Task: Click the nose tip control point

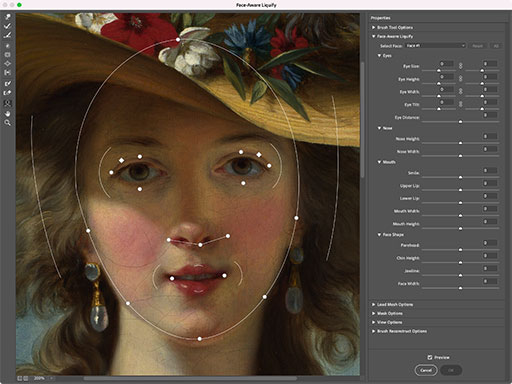Action: coord(200,245)
